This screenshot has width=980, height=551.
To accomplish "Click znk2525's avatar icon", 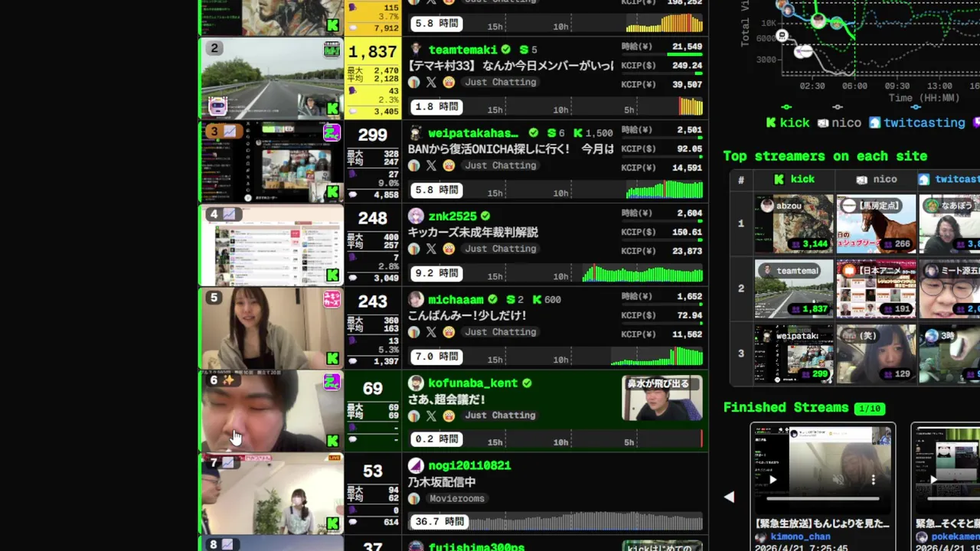I will click(x=416, y=217).
